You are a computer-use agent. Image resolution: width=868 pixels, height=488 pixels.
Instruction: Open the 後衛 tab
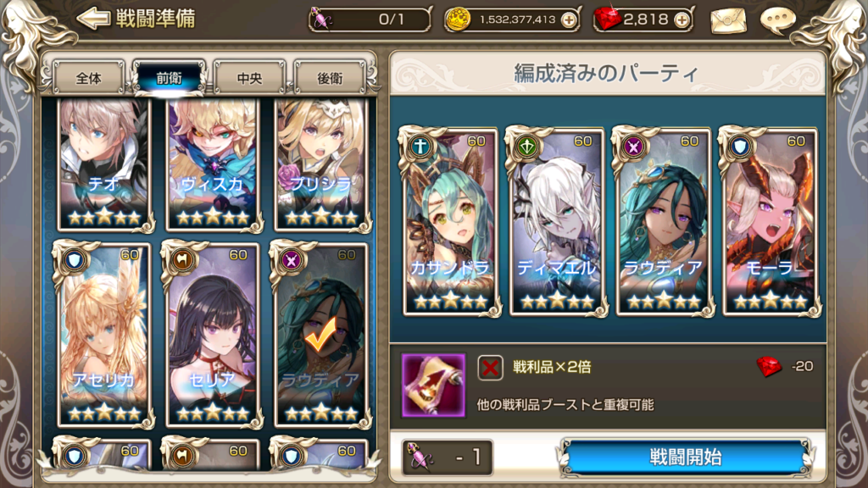[330, 78]
